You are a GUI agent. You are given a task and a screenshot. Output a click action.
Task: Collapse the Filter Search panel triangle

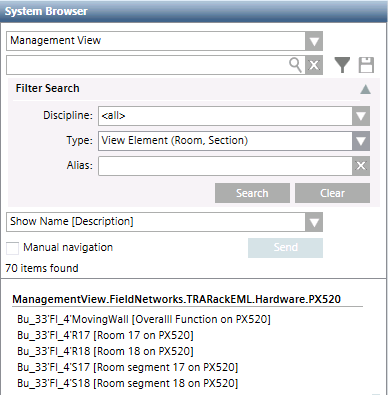(x=365, y=89)
